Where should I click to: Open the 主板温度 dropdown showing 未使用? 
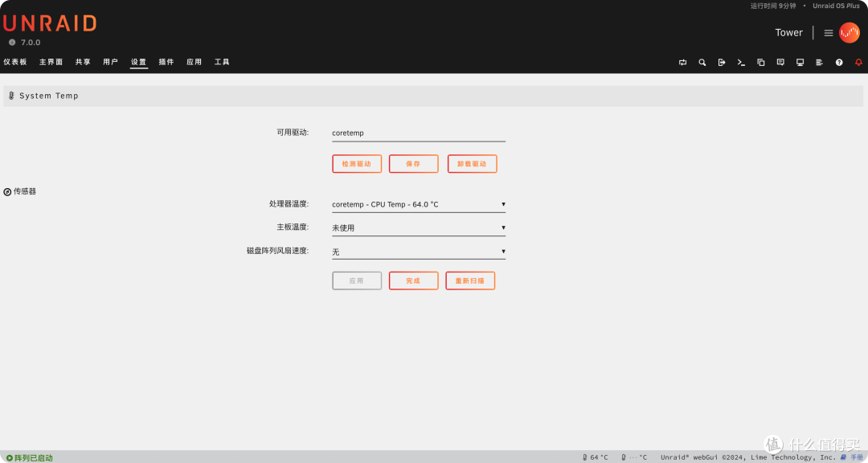[x=419, y=227]
